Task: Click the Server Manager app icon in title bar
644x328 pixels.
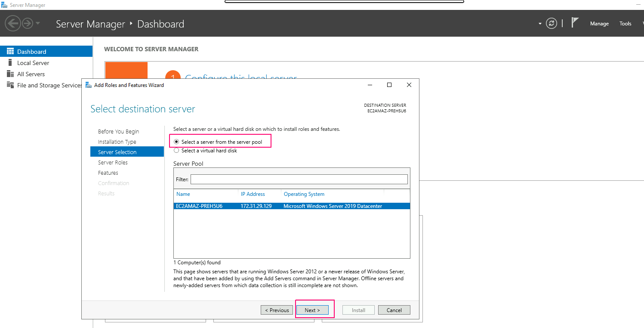Action: pyautogui.click(x=5, y=5)
